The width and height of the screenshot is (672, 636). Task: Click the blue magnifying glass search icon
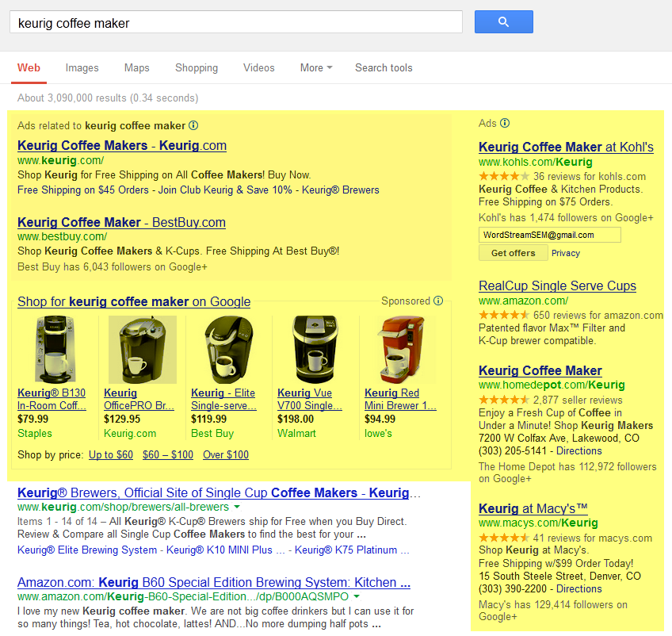503,22
